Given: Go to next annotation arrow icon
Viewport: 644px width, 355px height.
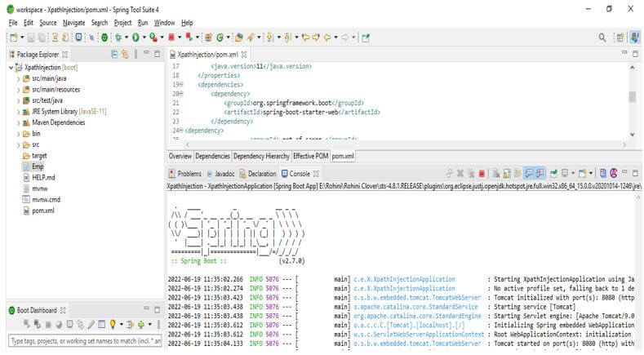Looking at the screenshot, I should (270, 38).
